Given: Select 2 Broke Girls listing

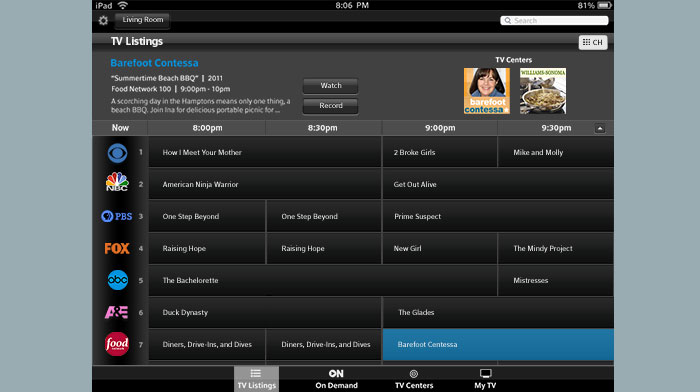Looking at the screenshot, I should click(440, 152).
